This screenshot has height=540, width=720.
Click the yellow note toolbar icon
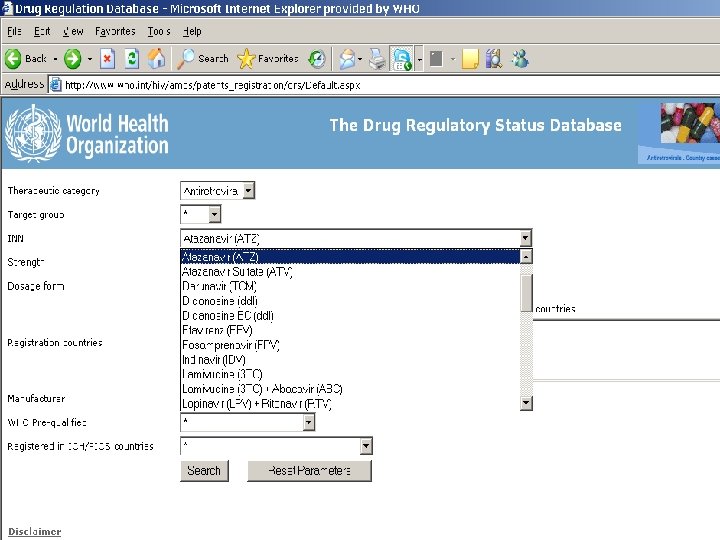click(470, 59)
